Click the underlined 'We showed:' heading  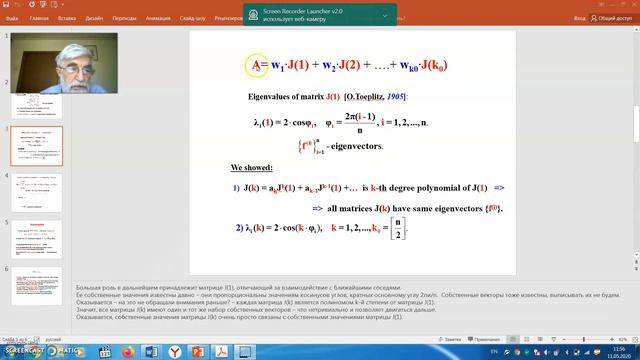click(x=251, y=168)
